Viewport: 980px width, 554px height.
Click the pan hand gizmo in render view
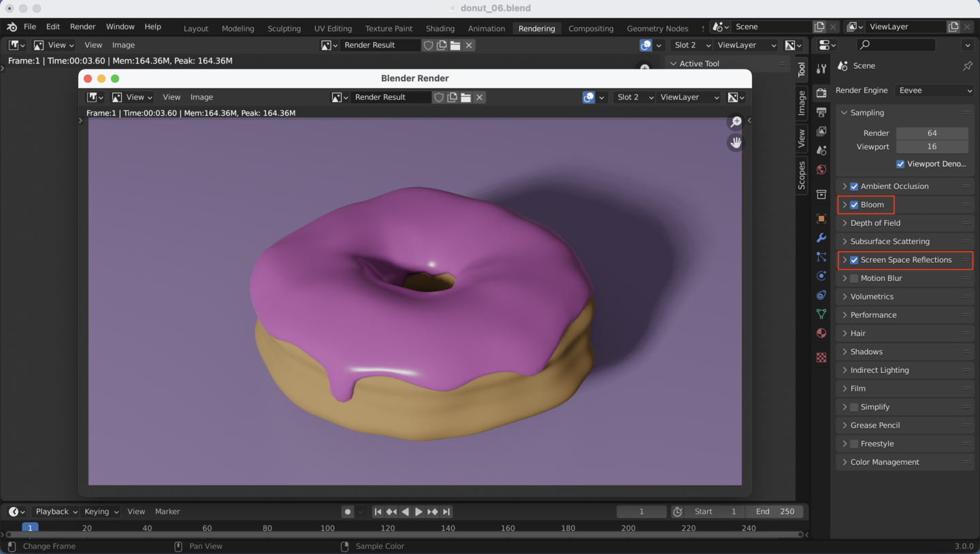click(x=736, y=142)
